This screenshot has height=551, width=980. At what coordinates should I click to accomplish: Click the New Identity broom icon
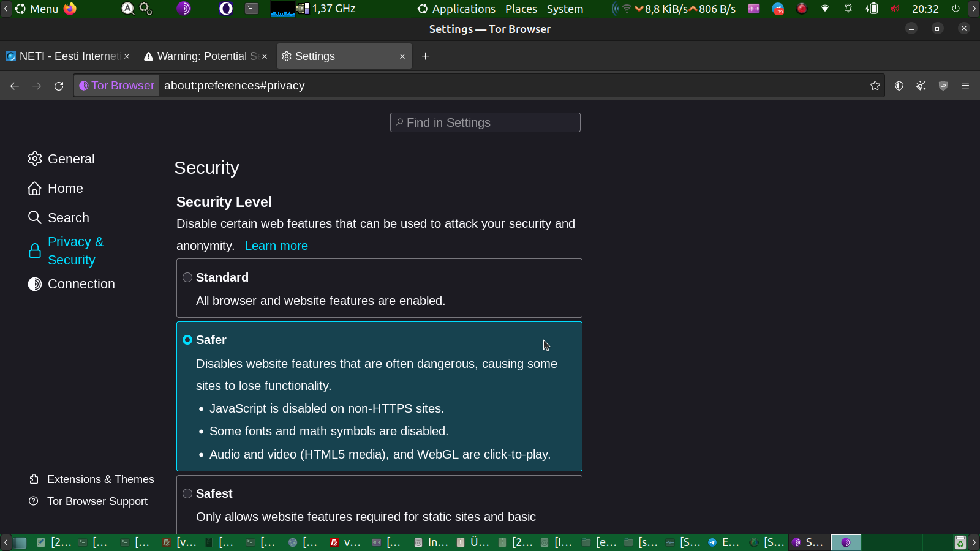921,86
